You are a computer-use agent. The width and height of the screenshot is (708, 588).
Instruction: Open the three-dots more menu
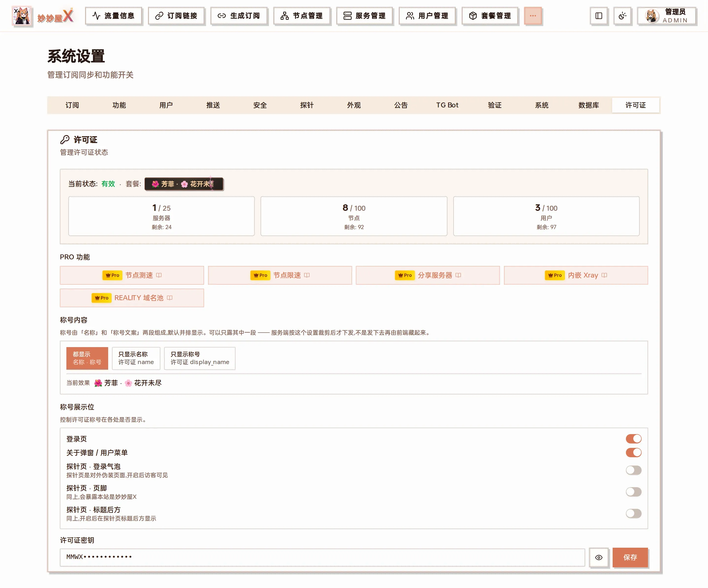click(533, 16)
